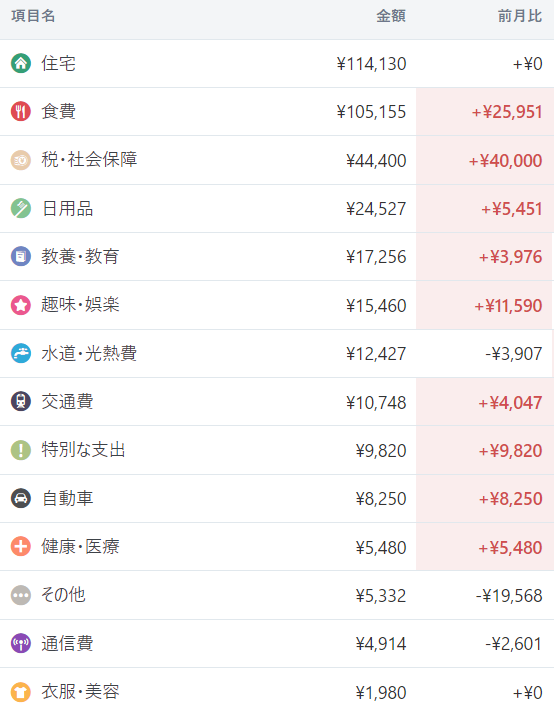The image size is (554, 716).
Task: Sort by the 前月比 column header
Action: [520, 16]
